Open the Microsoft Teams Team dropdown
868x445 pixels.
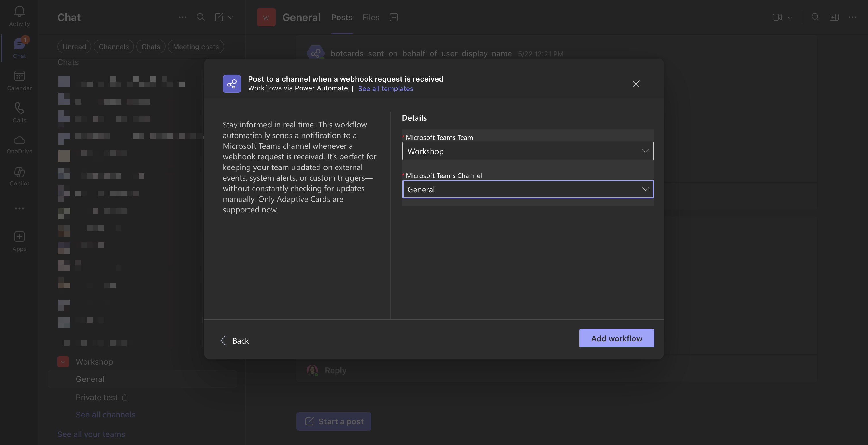(528, 151)
